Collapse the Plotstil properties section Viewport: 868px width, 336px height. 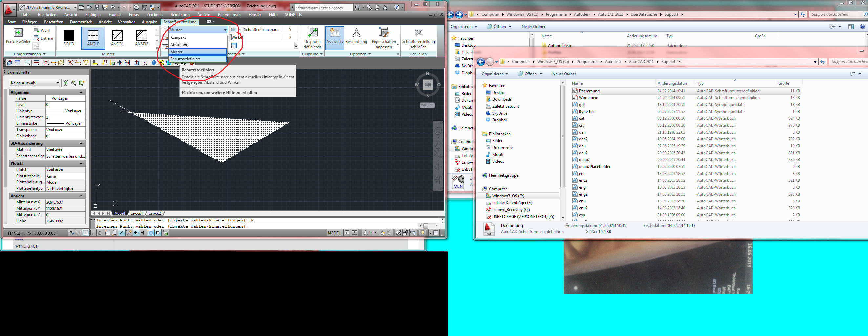click(x=81, y=163)
